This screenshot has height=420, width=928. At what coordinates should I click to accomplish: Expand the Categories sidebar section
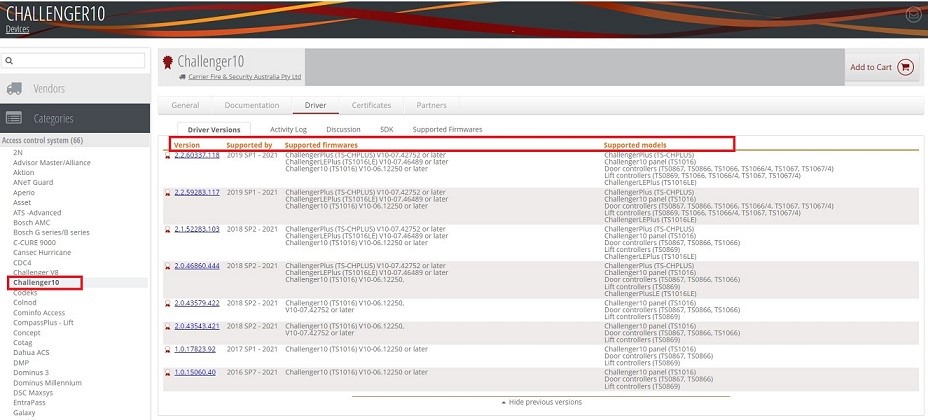[x=75, y=118]
